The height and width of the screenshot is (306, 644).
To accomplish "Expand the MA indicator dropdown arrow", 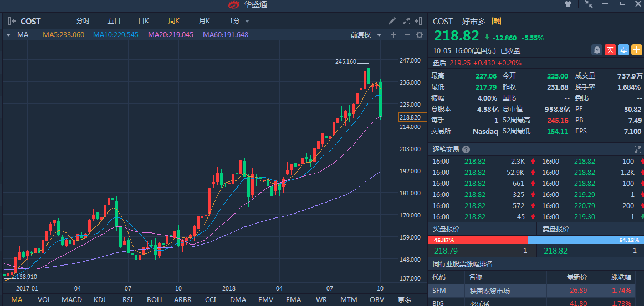I will coord(8,35).
